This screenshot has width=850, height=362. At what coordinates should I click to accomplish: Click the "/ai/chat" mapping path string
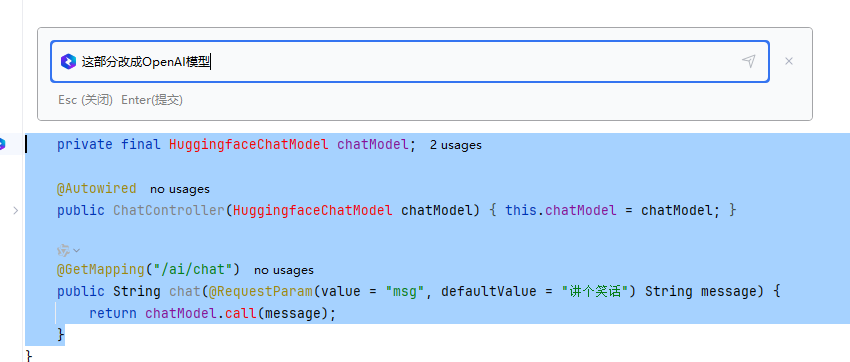(194, 269)
